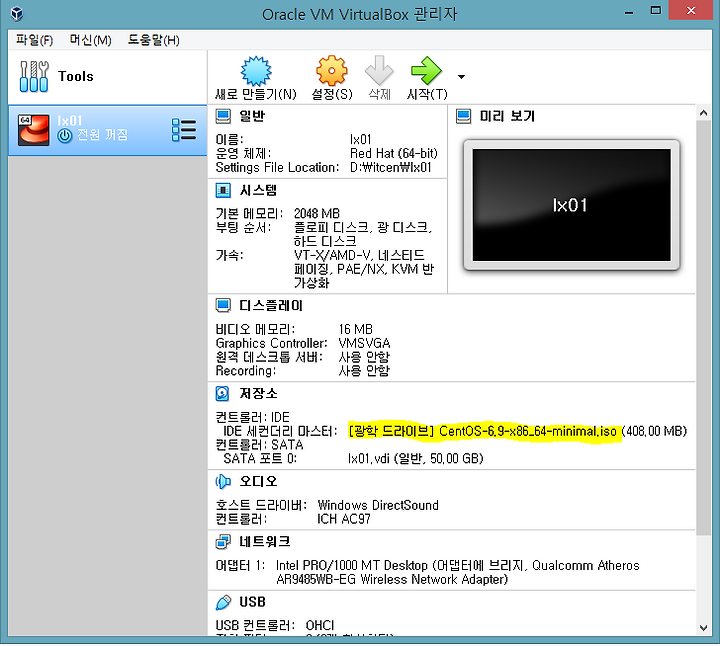The height and width of the screenshot is (646, 720).
Task: Select the Tools wrench icon
Action: [x=34, y=76]
